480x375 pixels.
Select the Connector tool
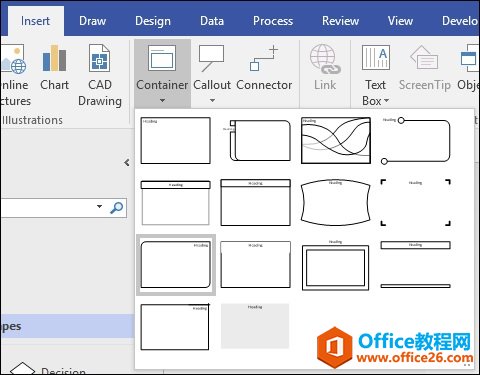point(264,68)
